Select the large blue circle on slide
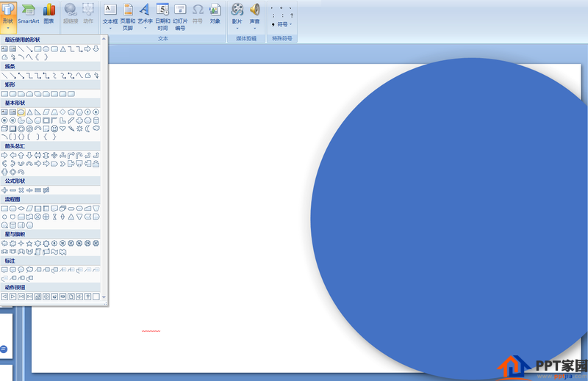This screenshot has height=381, width=588. coord(450,219)
